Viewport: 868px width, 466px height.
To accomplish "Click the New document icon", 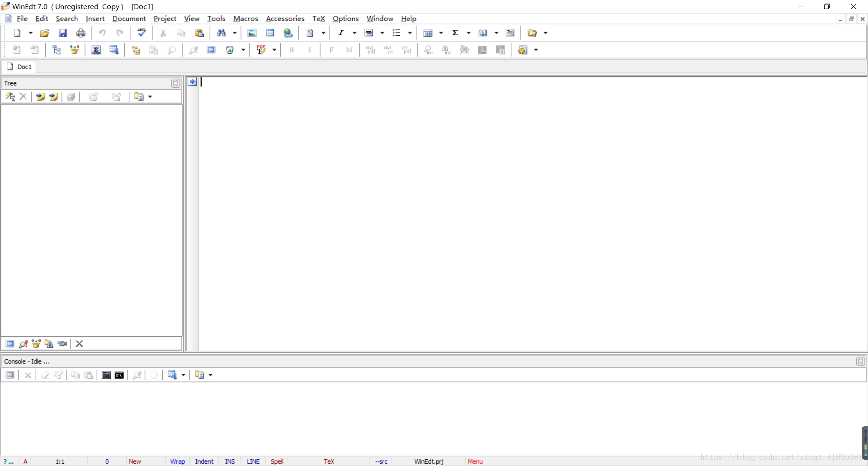I will [17, 33].
